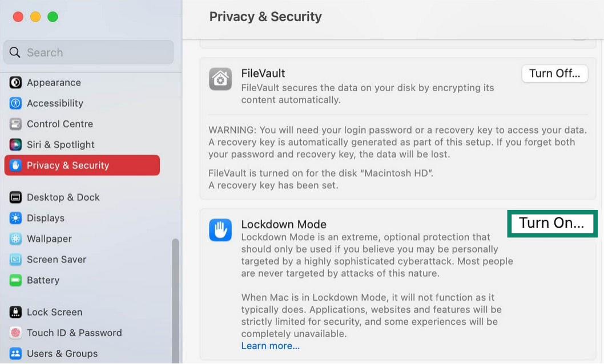Click the Screen Saver icon

click(x=15, y=259)
